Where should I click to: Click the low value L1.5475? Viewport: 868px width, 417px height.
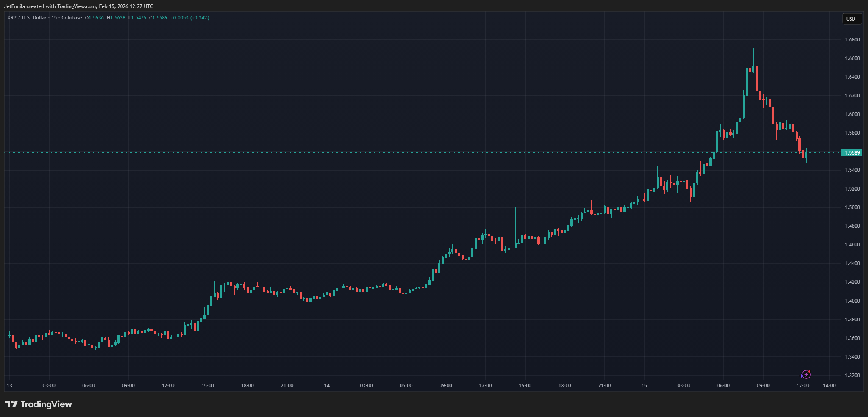click(137, 18)
